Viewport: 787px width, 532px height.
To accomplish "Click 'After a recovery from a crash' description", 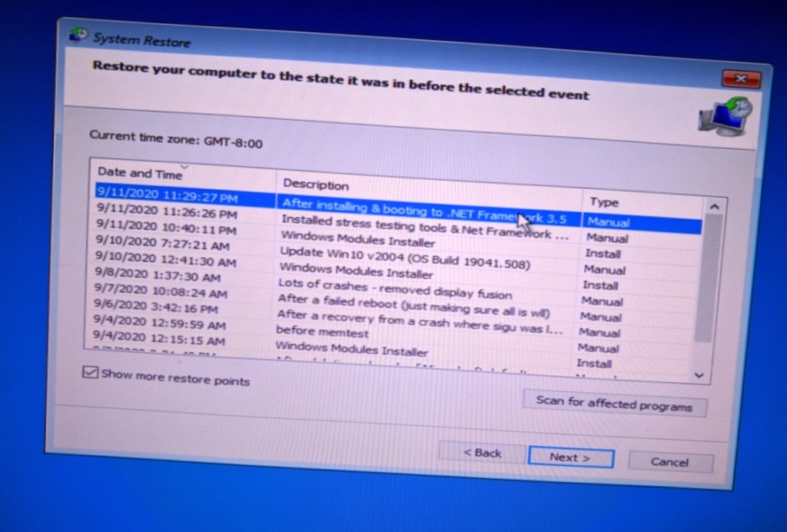I will 420,321.
